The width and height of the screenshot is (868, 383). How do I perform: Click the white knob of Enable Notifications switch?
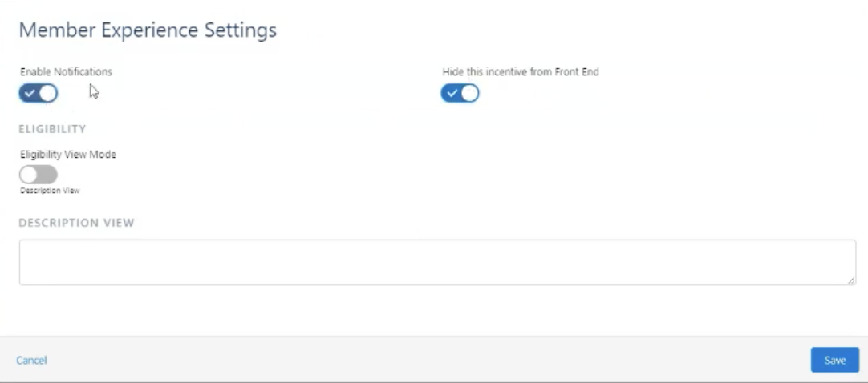(47, 94)
